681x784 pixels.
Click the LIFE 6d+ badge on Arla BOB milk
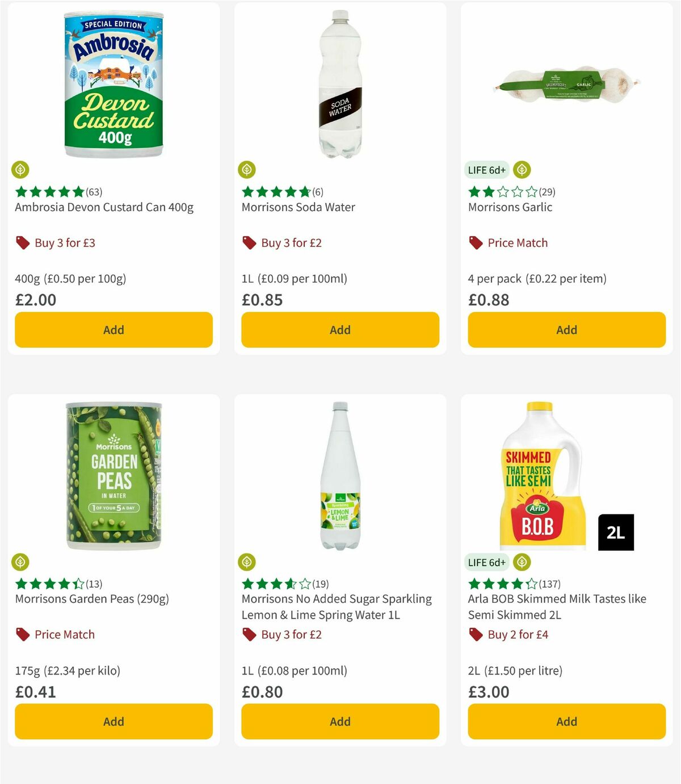point(486,562)
